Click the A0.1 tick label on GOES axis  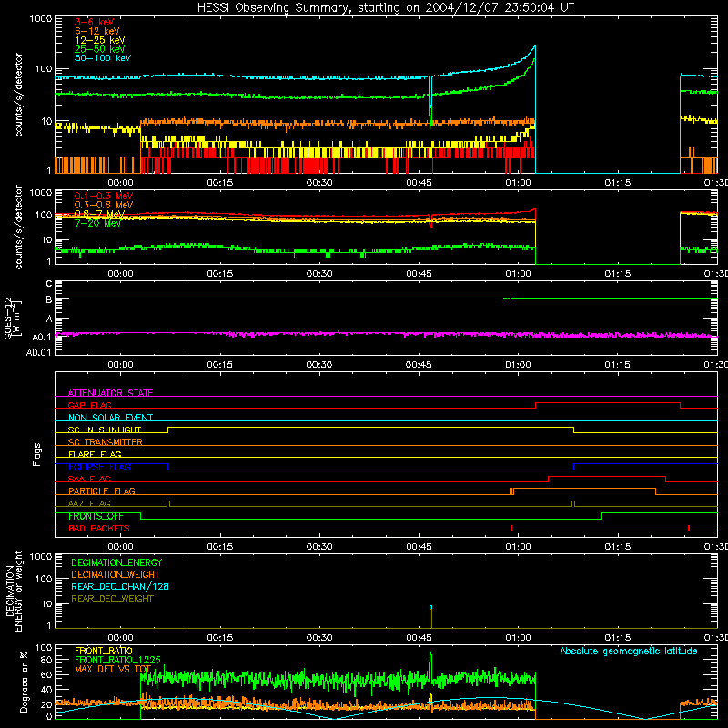[x=42, y=337]
